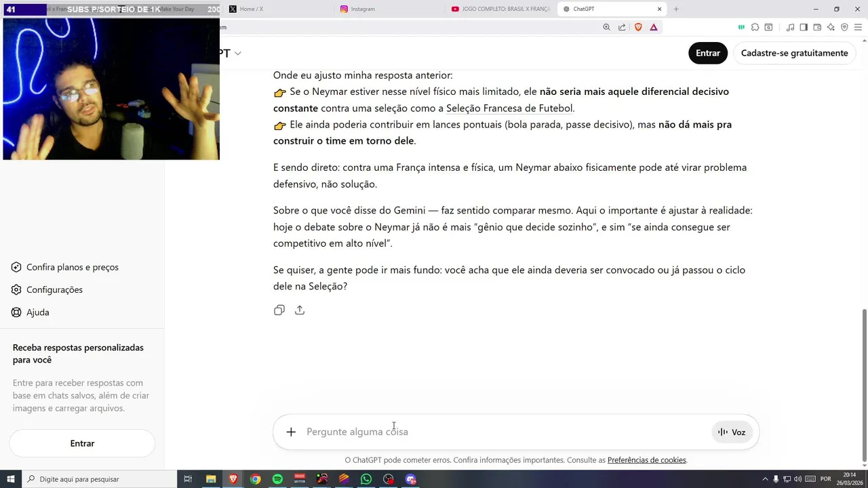Open Google Chrome from taskbar
The height and width of the screenshot is (488, 868).
click(x=255, y=479)
